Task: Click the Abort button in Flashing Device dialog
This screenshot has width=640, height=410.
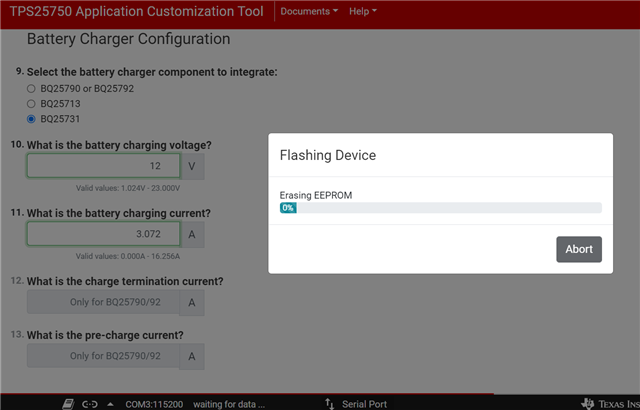Action: coord(579,249)
